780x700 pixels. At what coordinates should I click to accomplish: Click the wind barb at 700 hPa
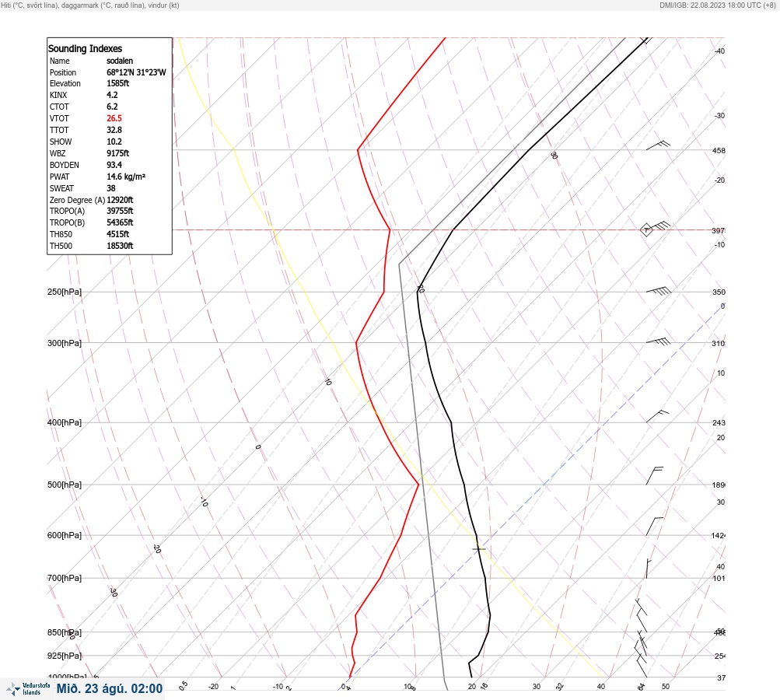648,569
